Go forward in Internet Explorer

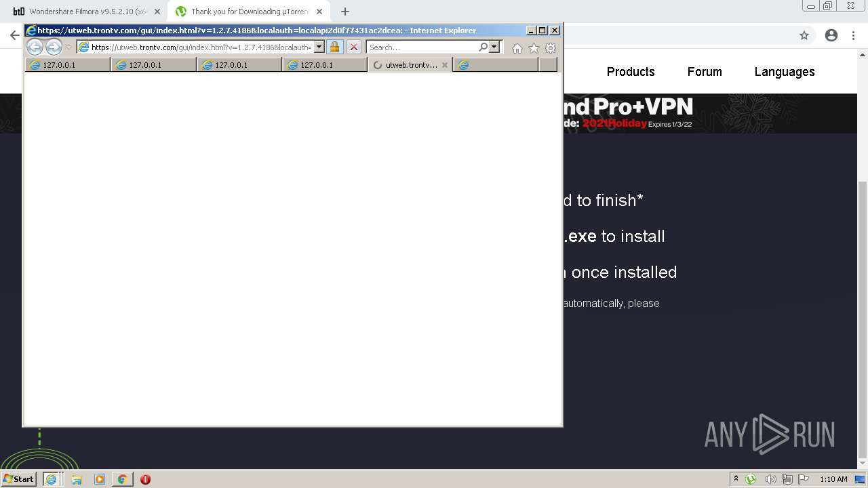click(54, 47)
